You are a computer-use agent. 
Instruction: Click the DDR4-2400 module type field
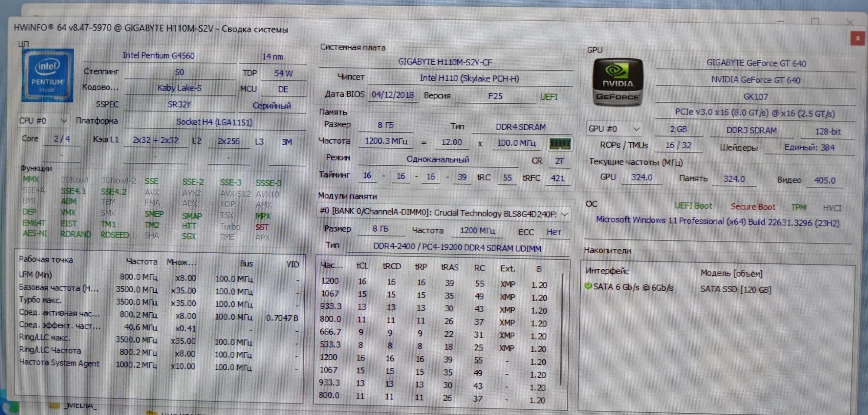click(x=457, y=248)
